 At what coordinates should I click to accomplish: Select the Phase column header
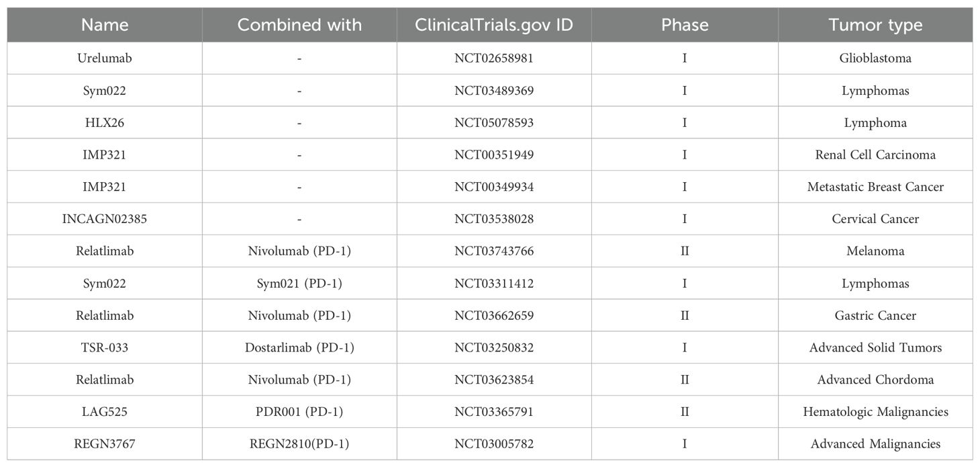pos(685,25)
